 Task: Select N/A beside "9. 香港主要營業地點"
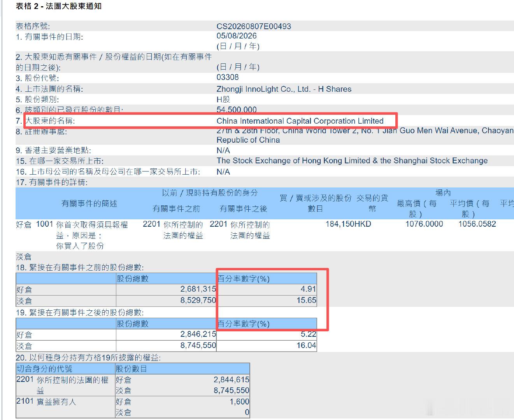[223, 150]
